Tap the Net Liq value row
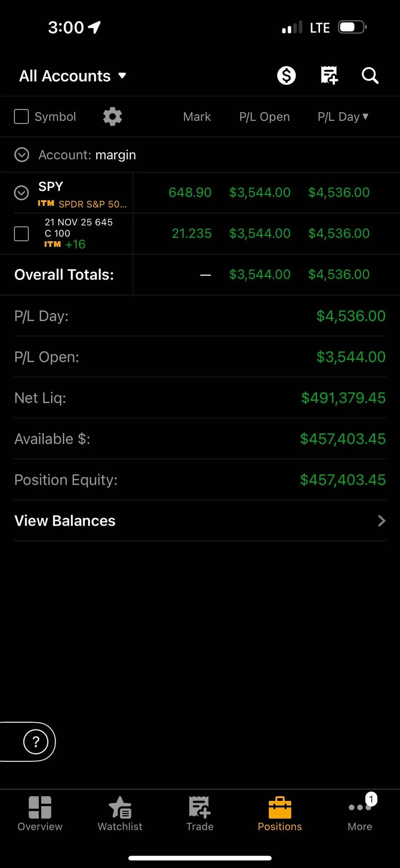This screenshot has height=868, width=400. [x=200, y=398]
